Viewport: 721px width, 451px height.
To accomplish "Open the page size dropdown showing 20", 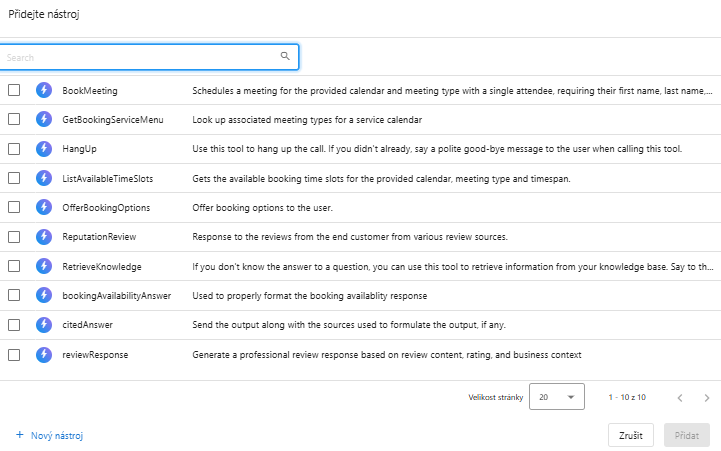I will [556, 396].
